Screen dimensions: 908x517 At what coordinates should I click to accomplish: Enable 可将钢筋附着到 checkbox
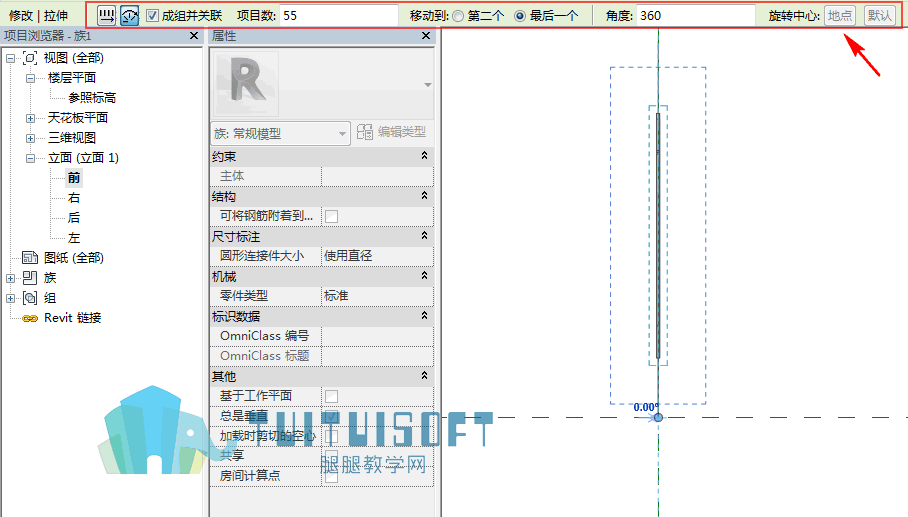331,217
